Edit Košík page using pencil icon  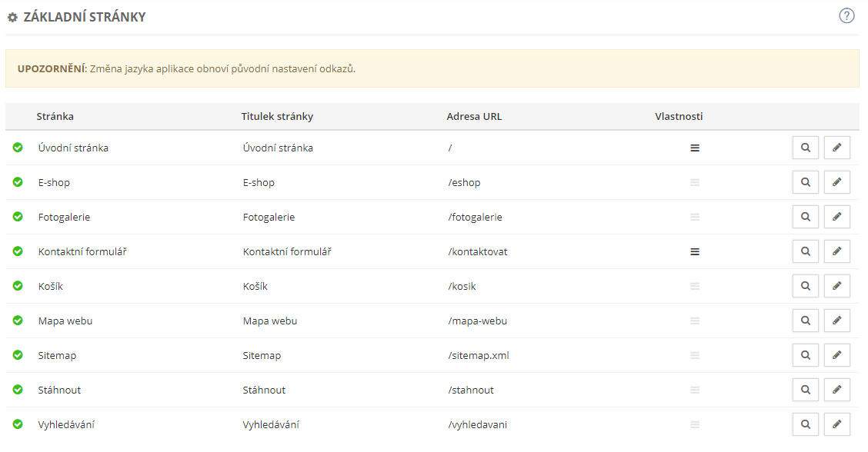click(x=837, y=286)
